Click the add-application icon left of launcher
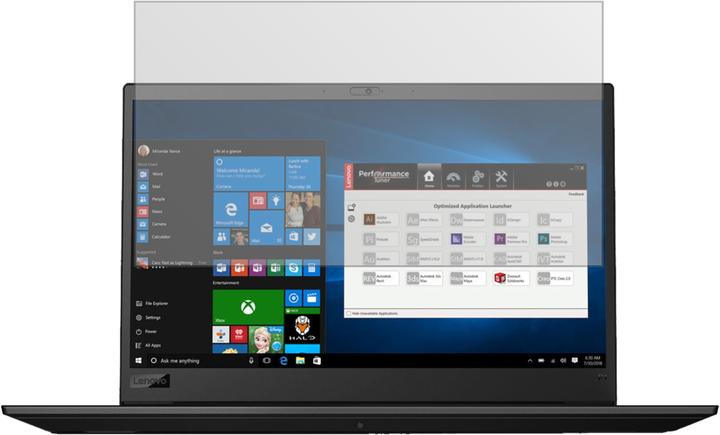This screenshot has width=720, height=435. 351,207
